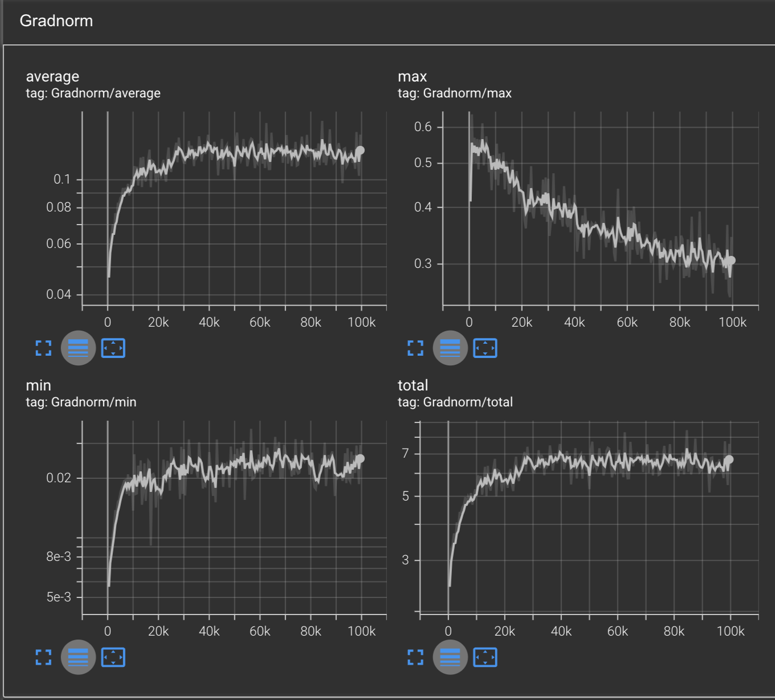Image resolution: width=775 pixels, height=700 pixels.
Task: Click the last data point on average chart
Action: pos(360,150)
